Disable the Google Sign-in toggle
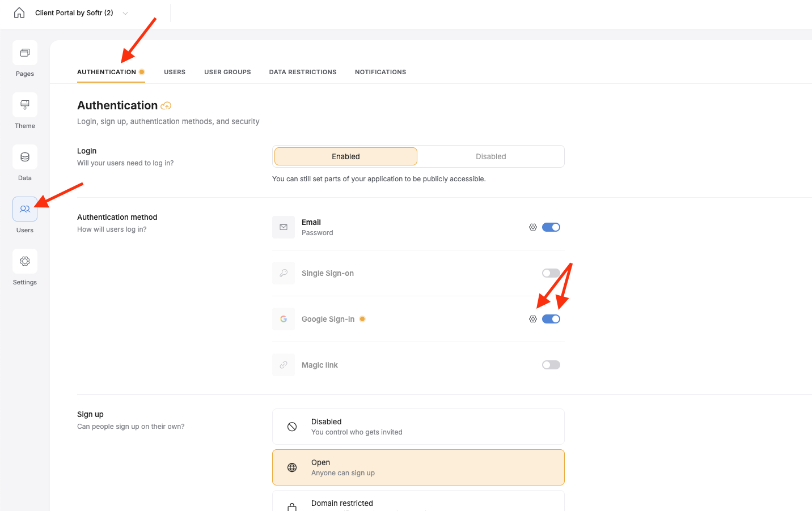Viewport: 812px width, 511px height. 551,318
